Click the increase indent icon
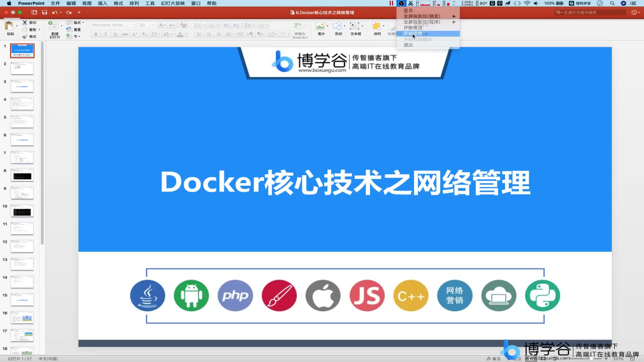This screenshot has width=644, height=362. 236,25
